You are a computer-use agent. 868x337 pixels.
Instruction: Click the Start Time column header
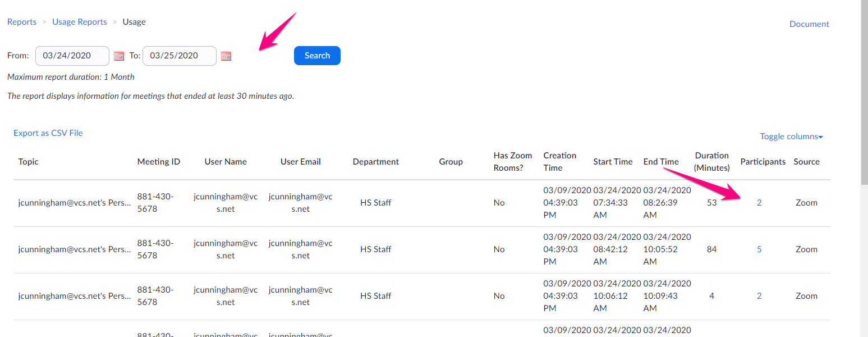pyautogui.click(x=613, y=161)
